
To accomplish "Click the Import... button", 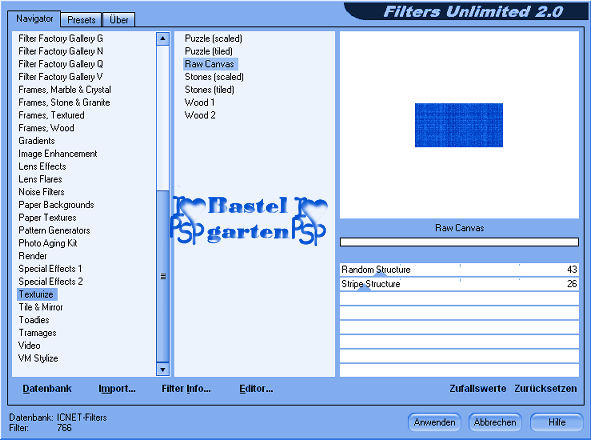I will pyautogui.click(x=117, y=389).
